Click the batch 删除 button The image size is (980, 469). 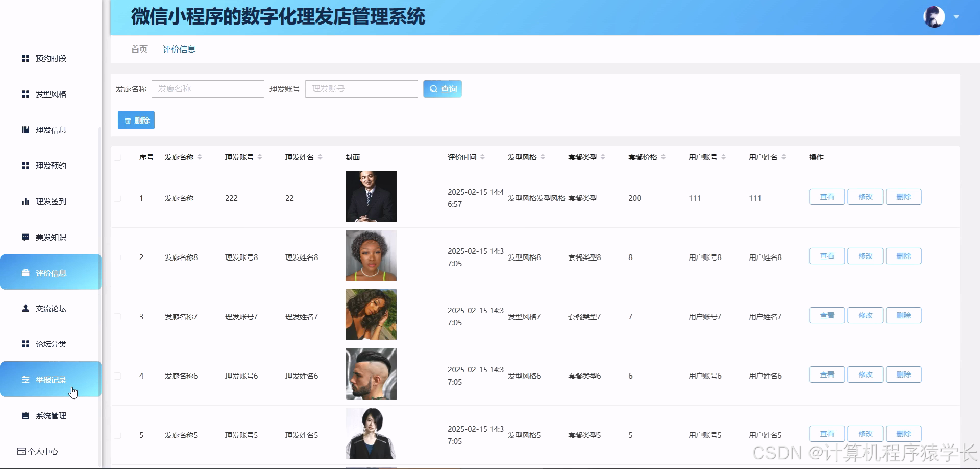click(136, 120)
